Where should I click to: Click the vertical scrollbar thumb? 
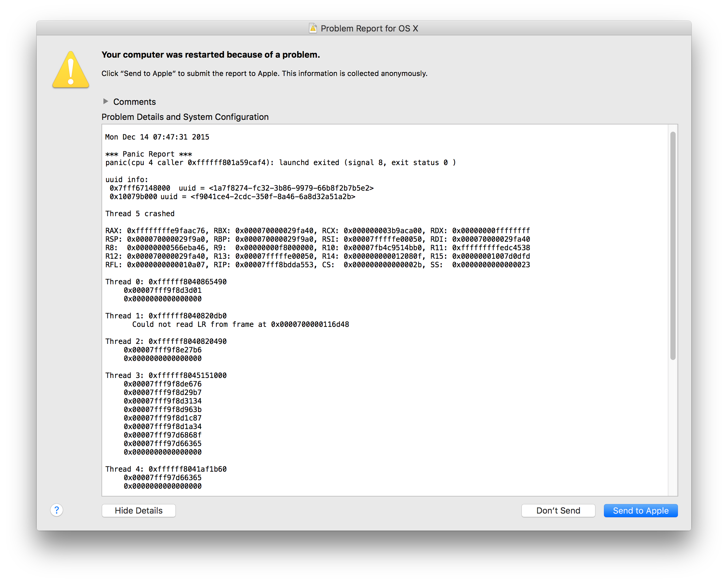pyautogui.click(x=673, y=246)
